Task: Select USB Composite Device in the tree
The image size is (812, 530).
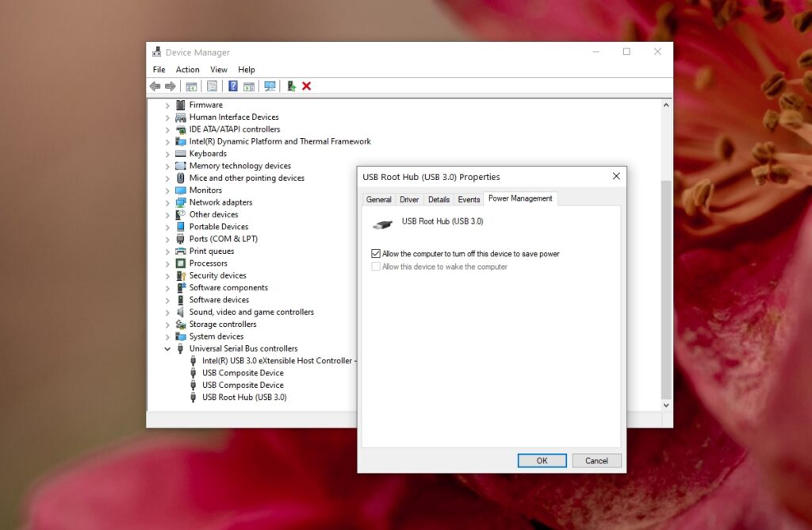Action: pos(241,372)
